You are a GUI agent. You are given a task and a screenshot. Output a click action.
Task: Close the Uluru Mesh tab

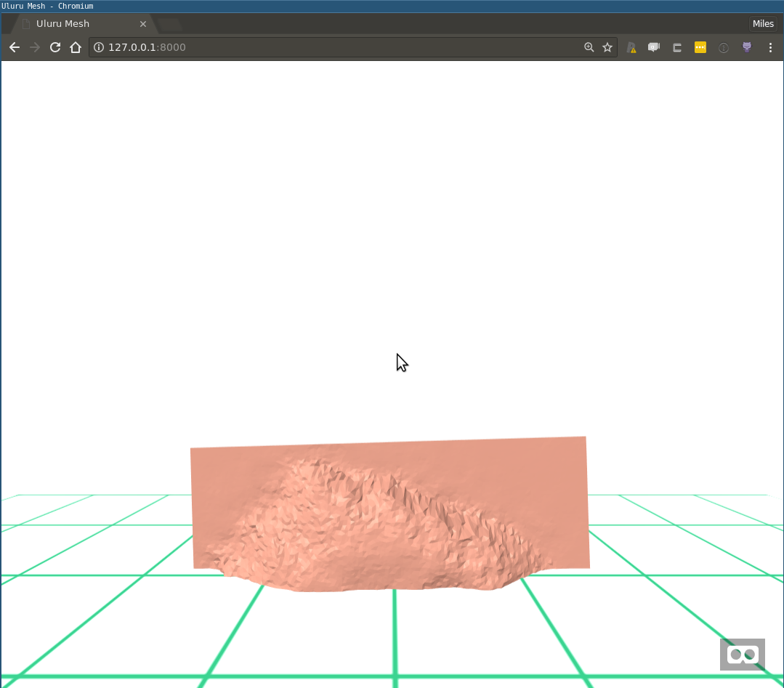tap(143, 23)
